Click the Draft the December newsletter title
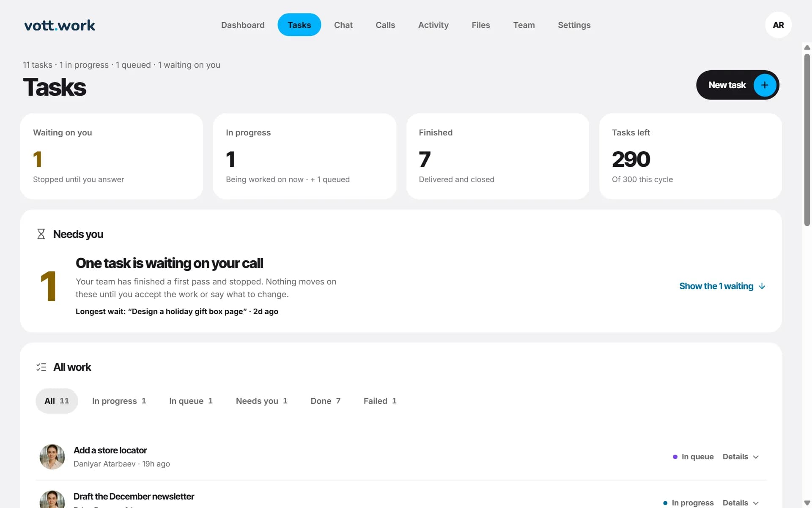Viewport: 812px width, 508px height. [134, 496]
